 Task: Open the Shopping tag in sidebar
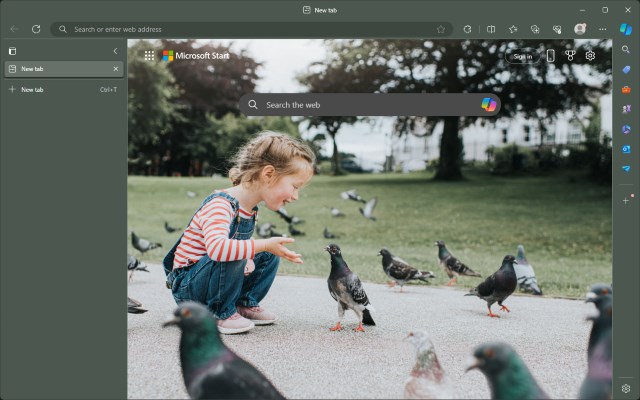[626, 69]
